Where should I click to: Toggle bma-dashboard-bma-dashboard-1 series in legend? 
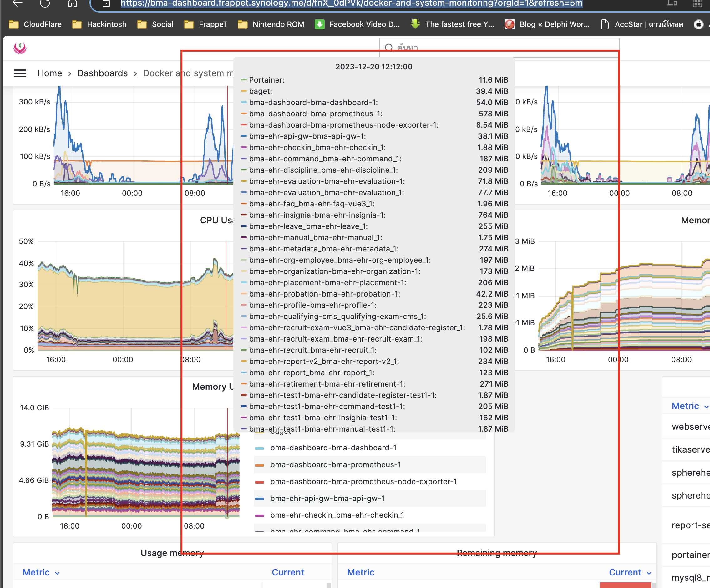click(333, 448)
